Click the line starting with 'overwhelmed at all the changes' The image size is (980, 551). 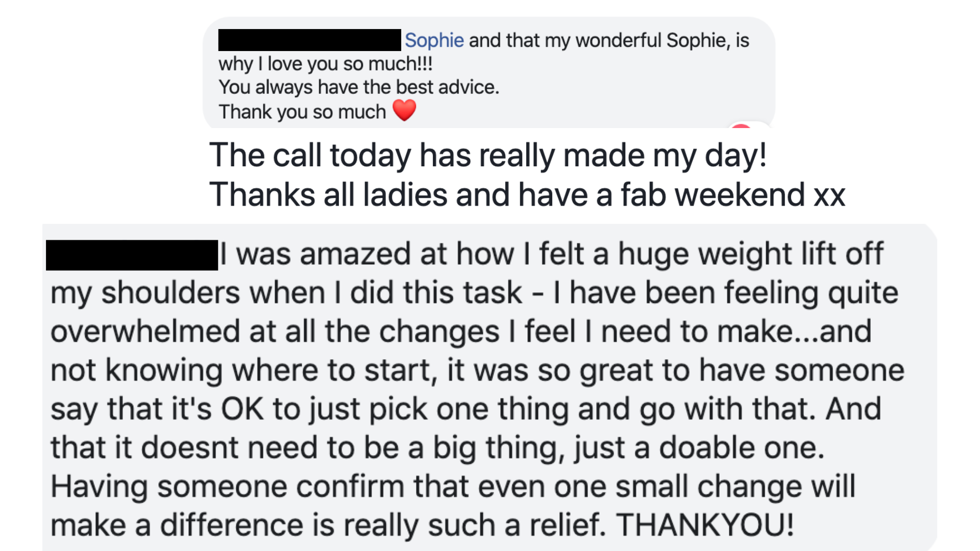(x=459, y=332)
